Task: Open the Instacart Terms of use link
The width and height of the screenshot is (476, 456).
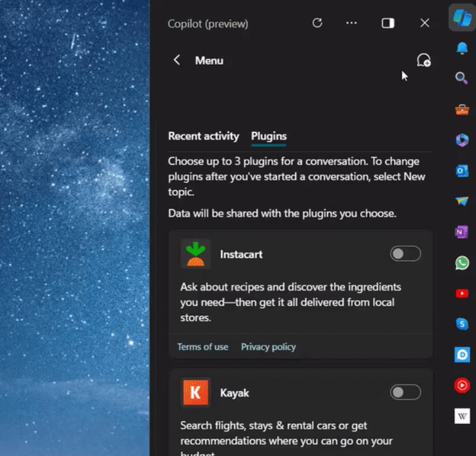Action: tap(202, 347)
